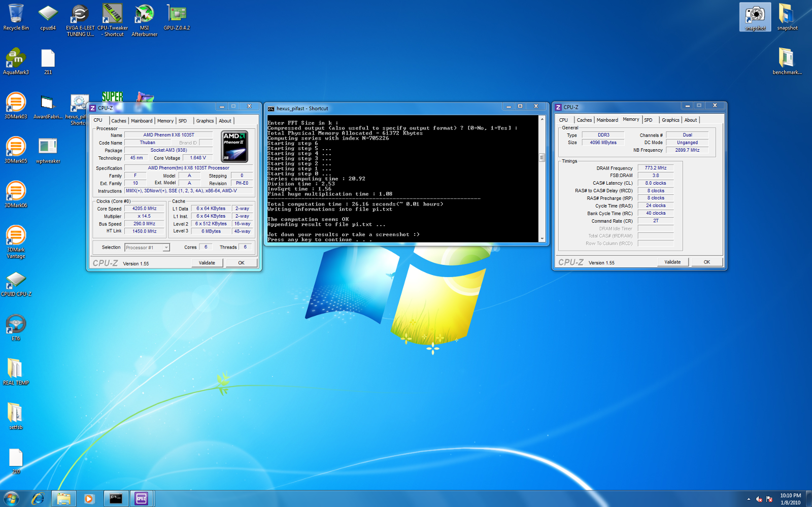Switch to command prompt taskbar button
Viewport: 812px width, 507px height.
tap(116, 499)
